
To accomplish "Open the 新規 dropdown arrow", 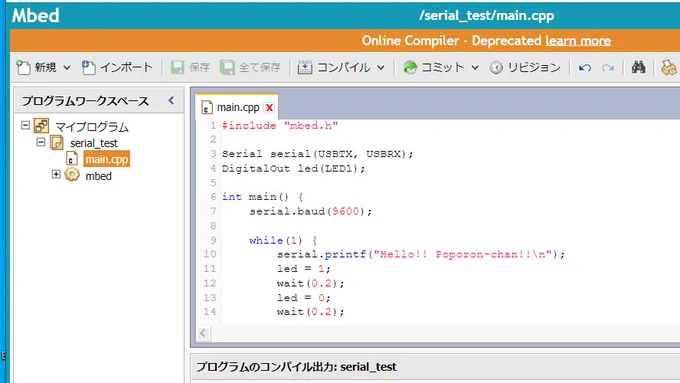I will (67, 68).
